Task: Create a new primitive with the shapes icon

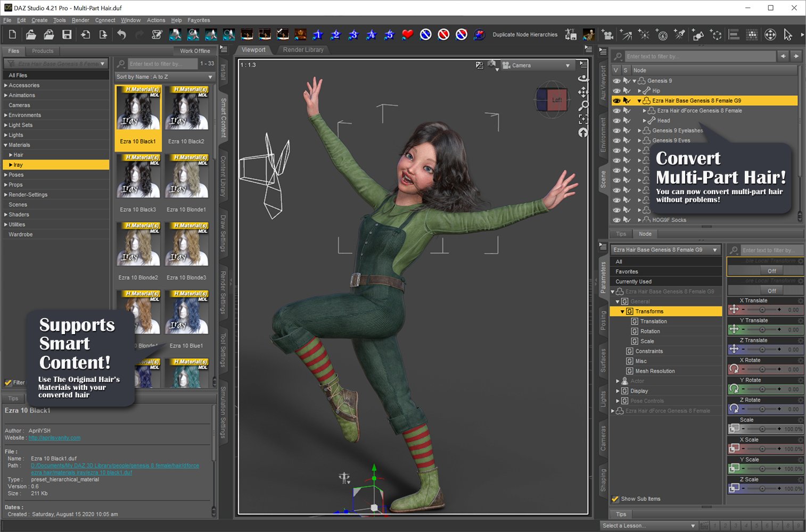Action: 698,35
